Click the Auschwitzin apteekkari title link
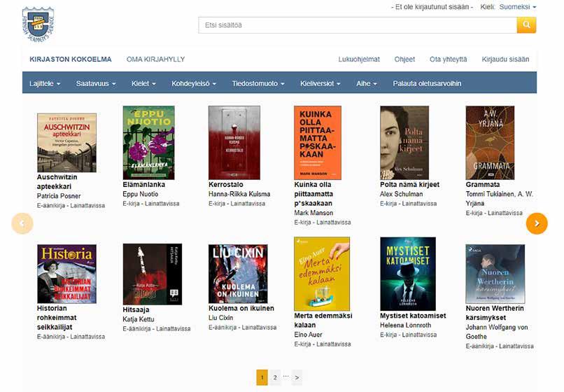Screen dimensions: 564x392 [x=57, y=182]
